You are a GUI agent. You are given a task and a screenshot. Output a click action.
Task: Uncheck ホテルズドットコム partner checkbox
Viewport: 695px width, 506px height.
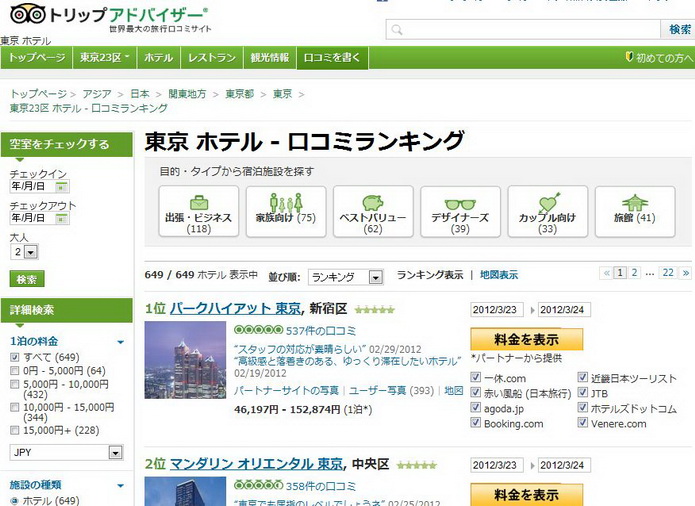582,408
